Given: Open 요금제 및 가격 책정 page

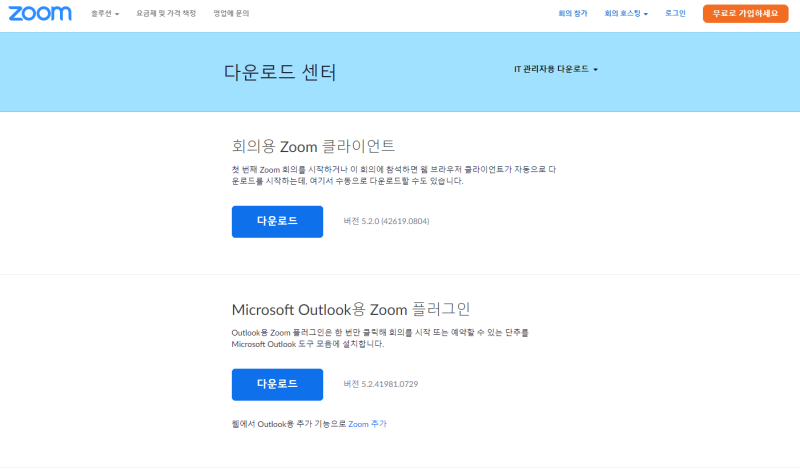Looking at the screenshot, I should point(166,14).
